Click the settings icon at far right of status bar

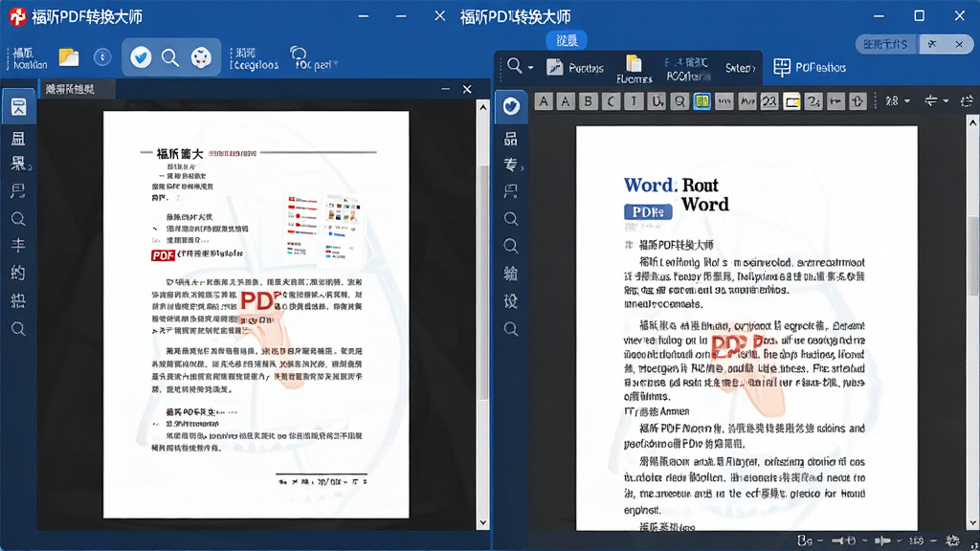coord(952,540)
